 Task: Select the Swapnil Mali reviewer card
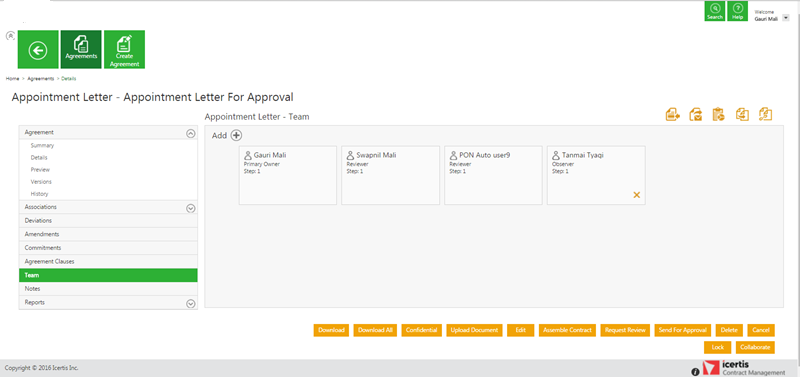[x=390, y=175]
